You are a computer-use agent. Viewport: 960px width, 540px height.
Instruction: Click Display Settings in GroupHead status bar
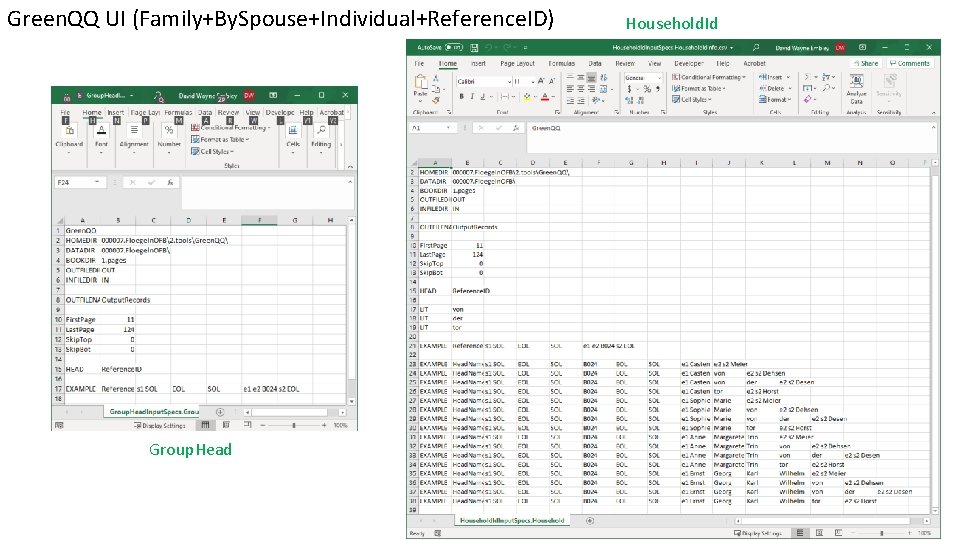tap(160, 426)
